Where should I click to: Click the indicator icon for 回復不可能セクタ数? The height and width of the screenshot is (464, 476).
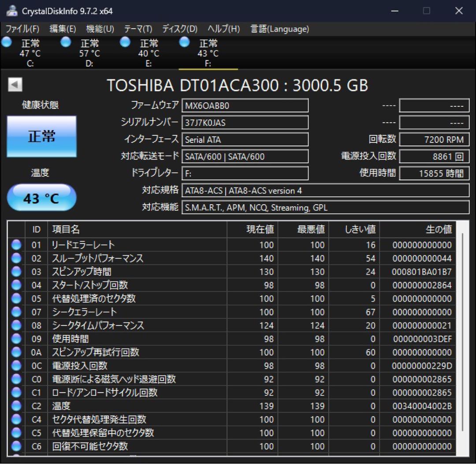point(16,446)
